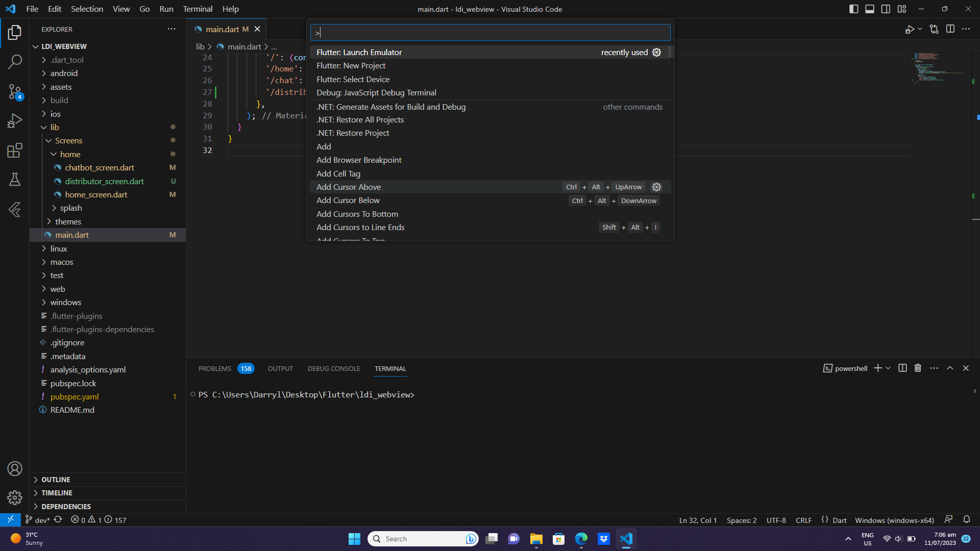Open the Explorer view in activity bar
The width and height of the screenshot is (980, 551).
click(x=15, y=33)
